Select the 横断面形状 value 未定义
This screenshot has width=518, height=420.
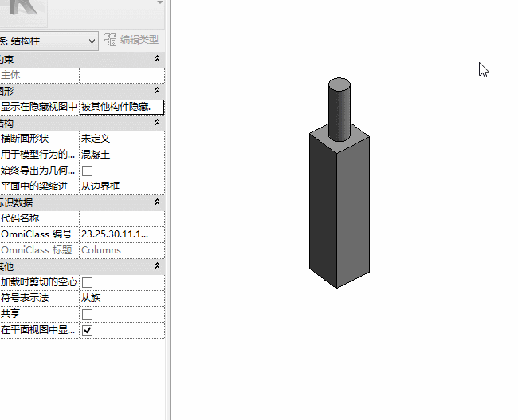pyautogui.click(x=122, y=139)
